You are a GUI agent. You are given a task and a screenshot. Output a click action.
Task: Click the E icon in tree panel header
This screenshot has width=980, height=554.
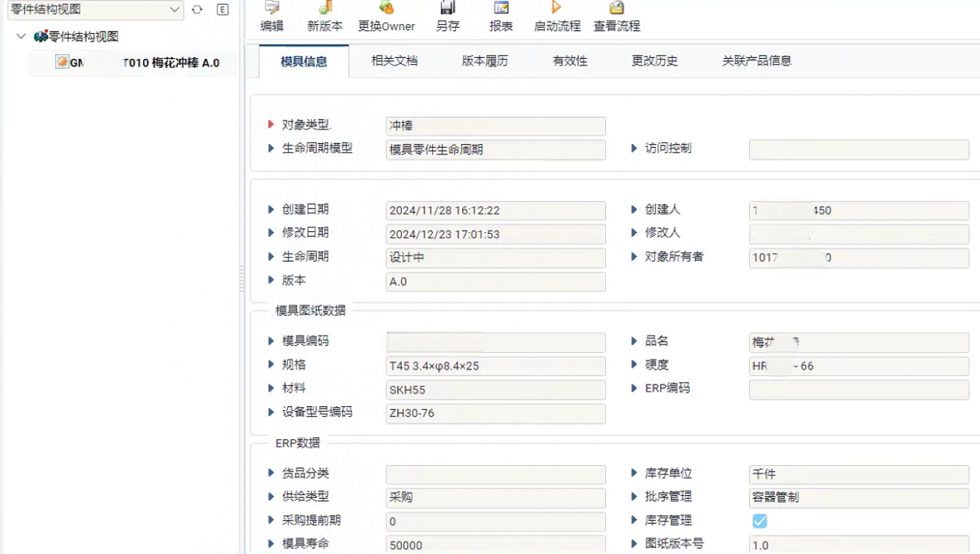223,10
